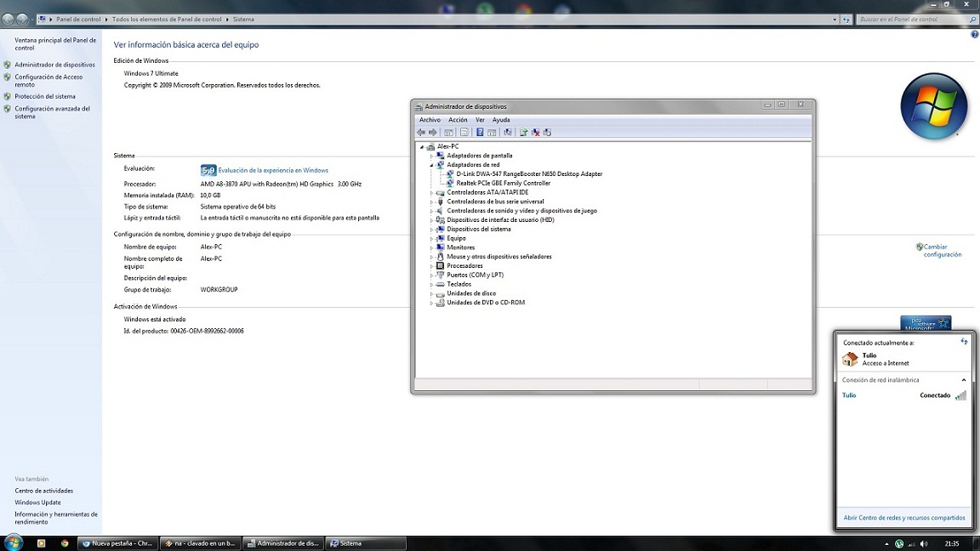Image resolution: width=980 pixels, height=551 pixels.
Task: Click the network signal icon in the system tray
Action: tap(912, 544)
